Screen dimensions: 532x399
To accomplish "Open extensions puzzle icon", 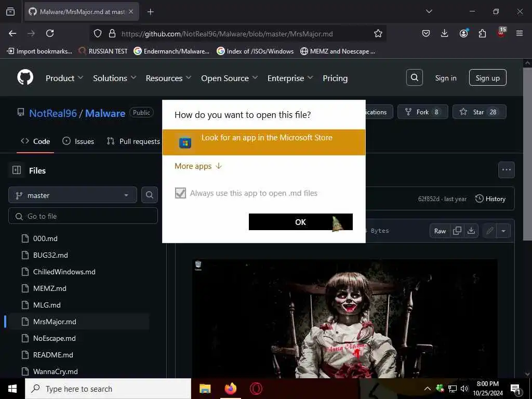I will (x=482, y=33).
